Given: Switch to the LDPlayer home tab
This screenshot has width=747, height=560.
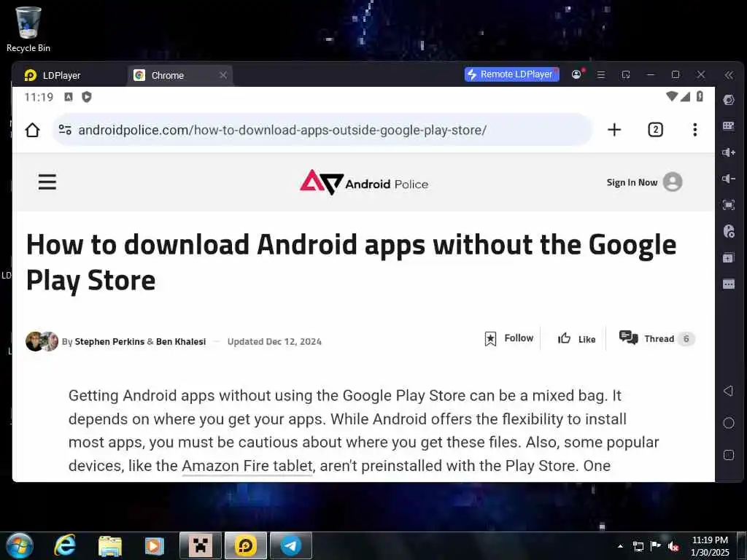Looking at the screenshot, I should [53, 75].
